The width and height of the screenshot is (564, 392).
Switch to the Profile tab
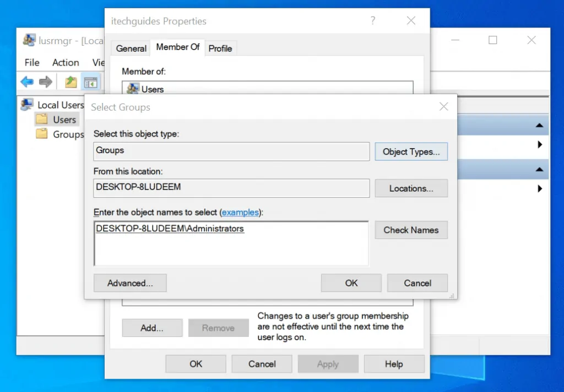pyautogui.click(x=220, y=48)
